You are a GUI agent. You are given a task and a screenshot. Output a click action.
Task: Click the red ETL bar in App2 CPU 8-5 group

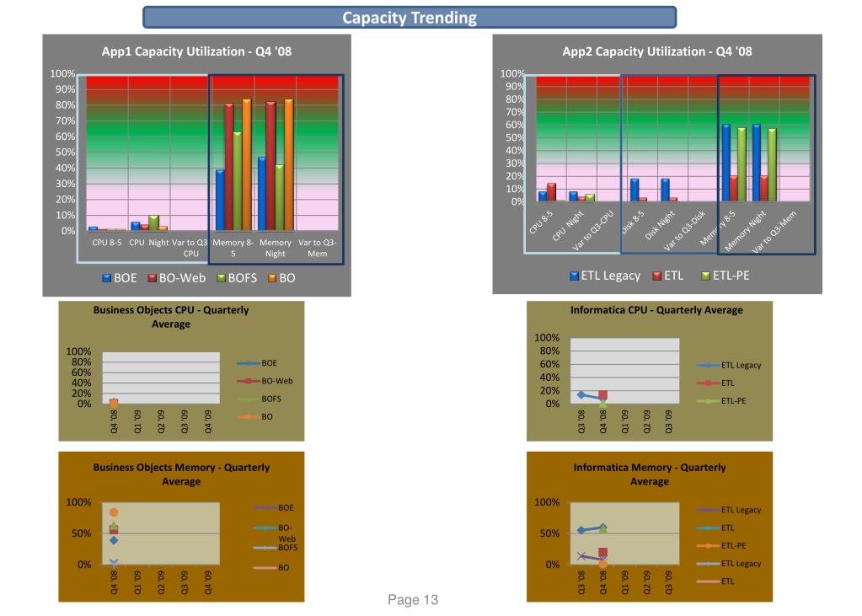coord(551,192)
